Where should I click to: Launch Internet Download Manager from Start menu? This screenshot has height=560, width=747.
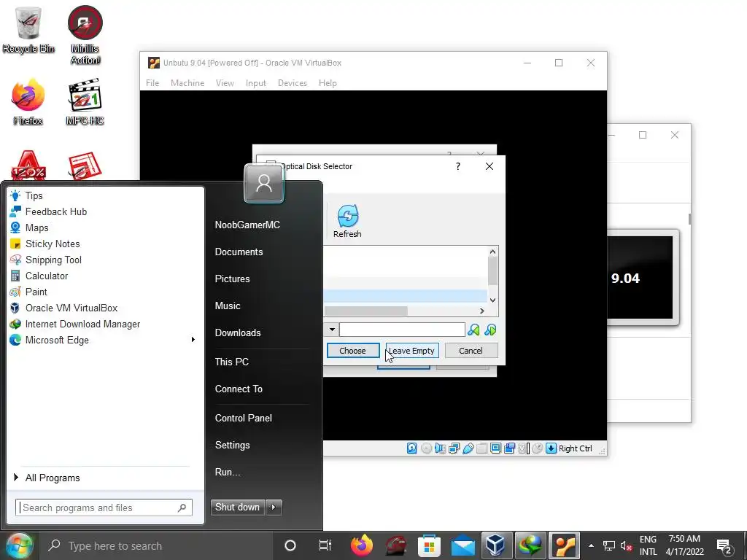click(x=82, y=324)
